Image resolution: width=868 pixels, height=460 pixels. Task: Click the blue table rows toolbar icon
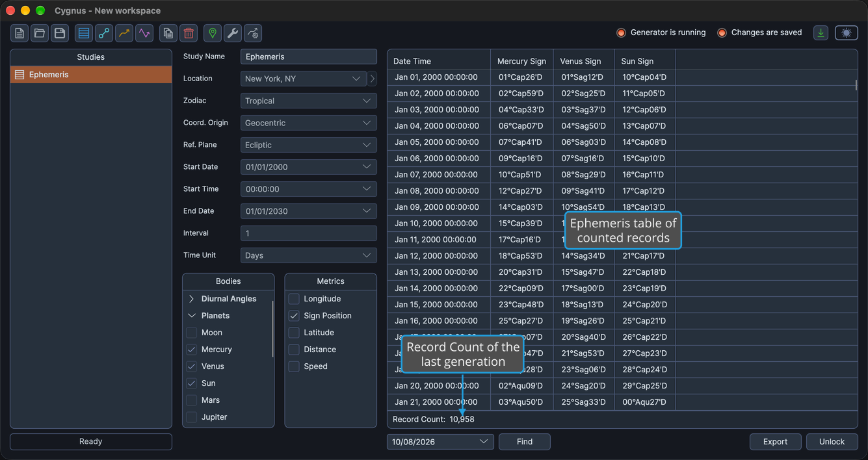(84, 33)
